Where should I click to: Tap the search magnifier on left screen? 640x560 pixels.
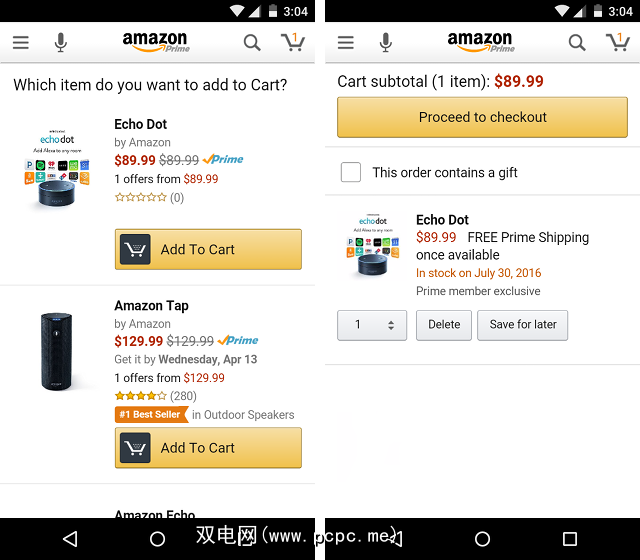[252, 43]
